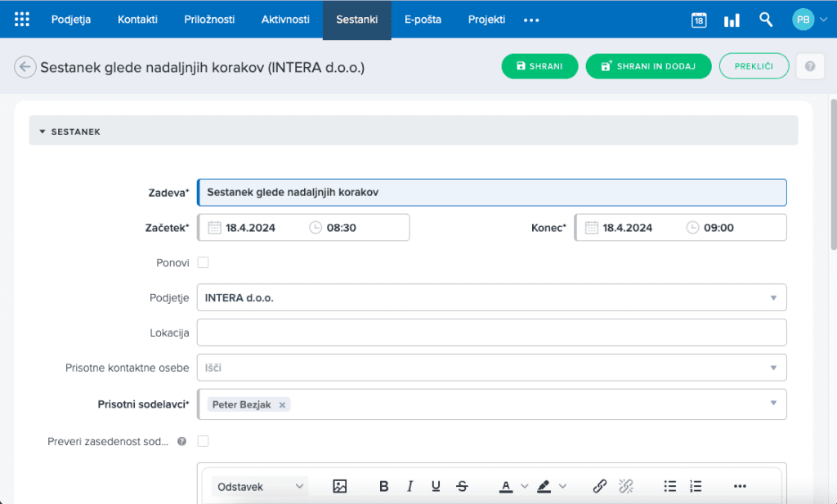Viewport: 837px width, 504px height.
Task: Remove Peter Bezjak tag from attendees
Action: click(x=282, y=404)
